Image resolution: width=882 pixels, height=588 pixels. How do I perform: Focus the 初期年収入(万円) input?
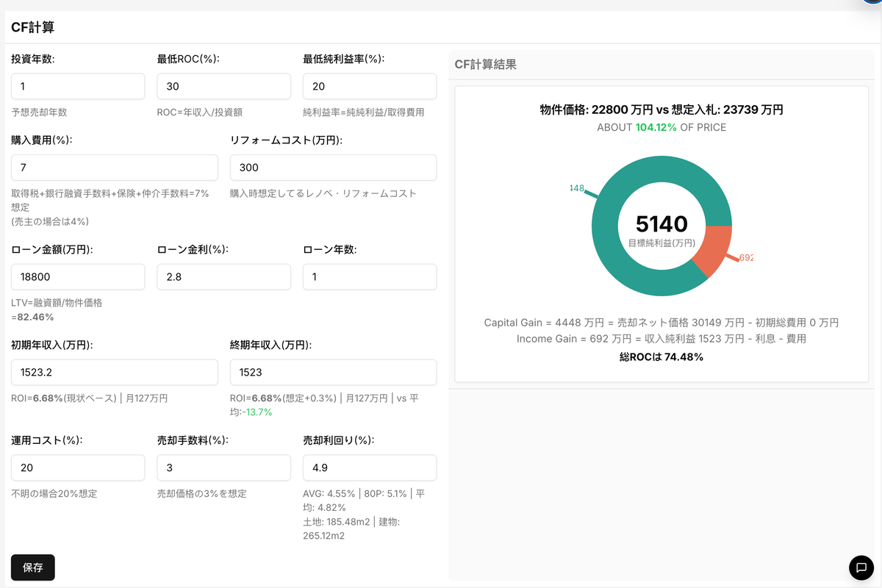[115, 373]
